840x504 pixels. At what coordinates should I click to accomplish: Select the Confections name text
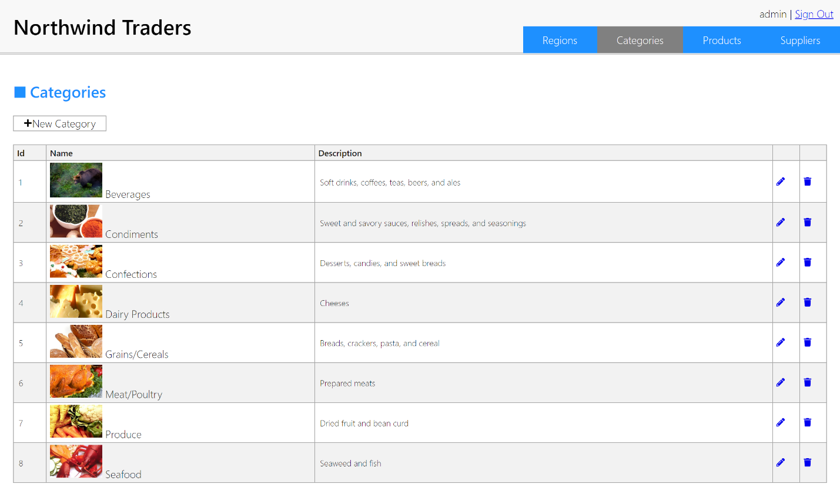tap(131, 274)
